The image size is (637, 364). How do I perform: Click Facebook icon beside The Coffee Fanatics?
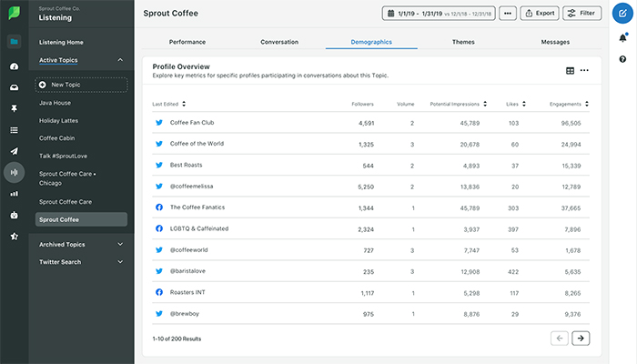point(159,207)
